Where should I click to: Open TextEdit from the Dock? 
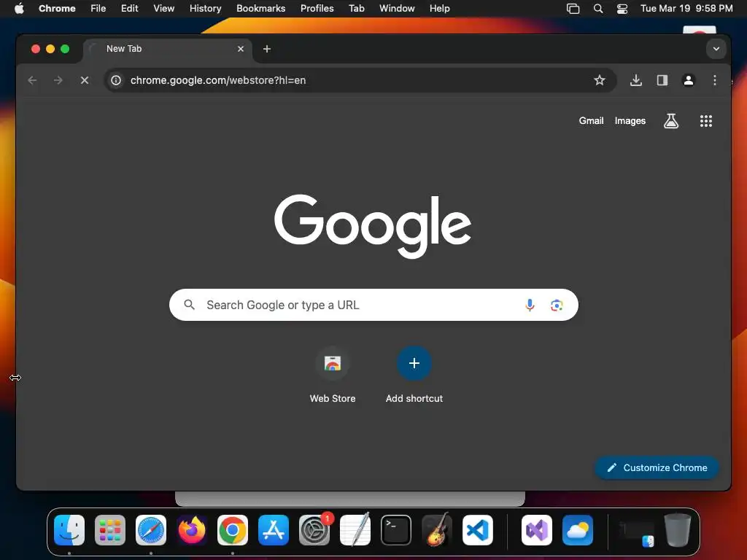(x=355, y=530)
